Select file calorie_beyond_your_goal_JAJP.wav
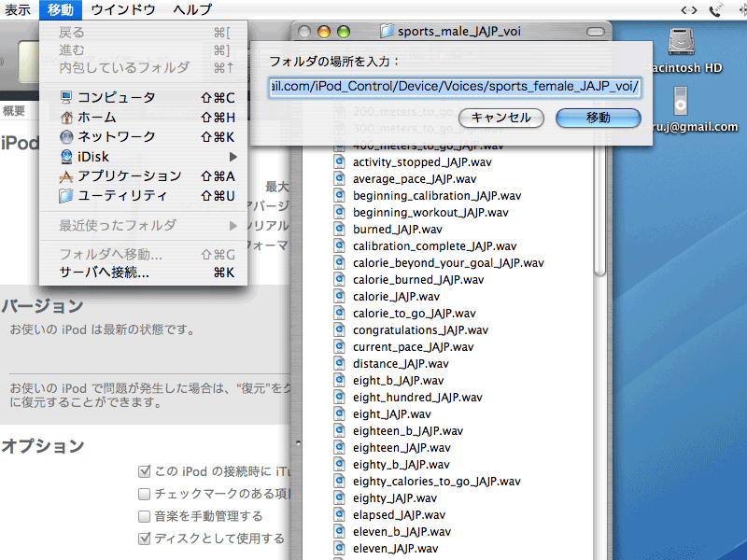The image size is (747, 560). coord(448,263)
